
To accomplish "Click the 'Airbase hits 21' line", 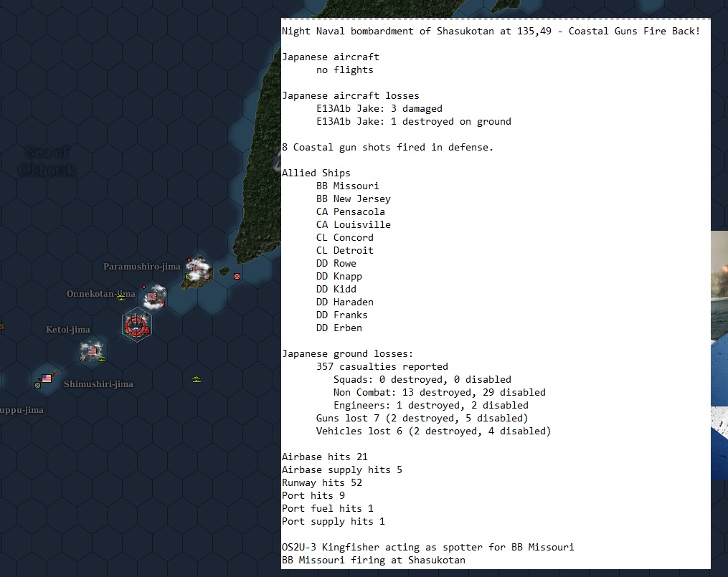I will click(324, 457).
